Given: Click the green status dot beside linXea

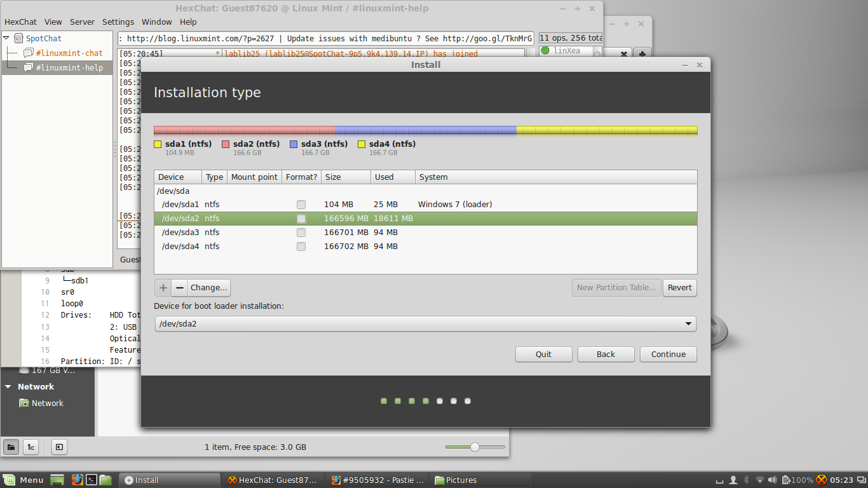Looking at the screenshot, I should tap(545, 50).
